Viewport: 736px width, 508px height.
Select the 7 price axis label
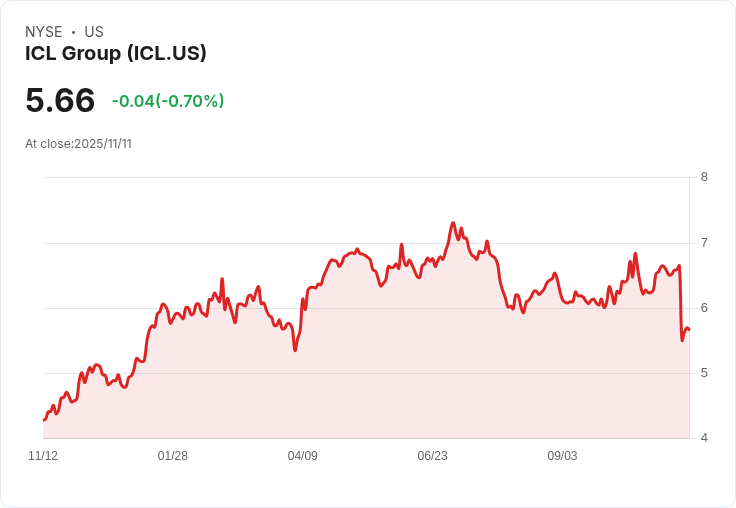(x=704, y=243)
